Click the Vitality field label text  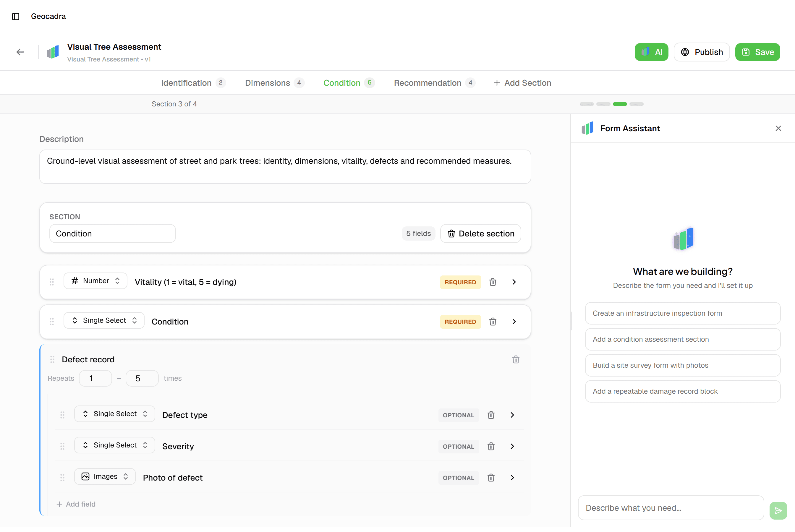pyautogui.click(x=185, y=282)
